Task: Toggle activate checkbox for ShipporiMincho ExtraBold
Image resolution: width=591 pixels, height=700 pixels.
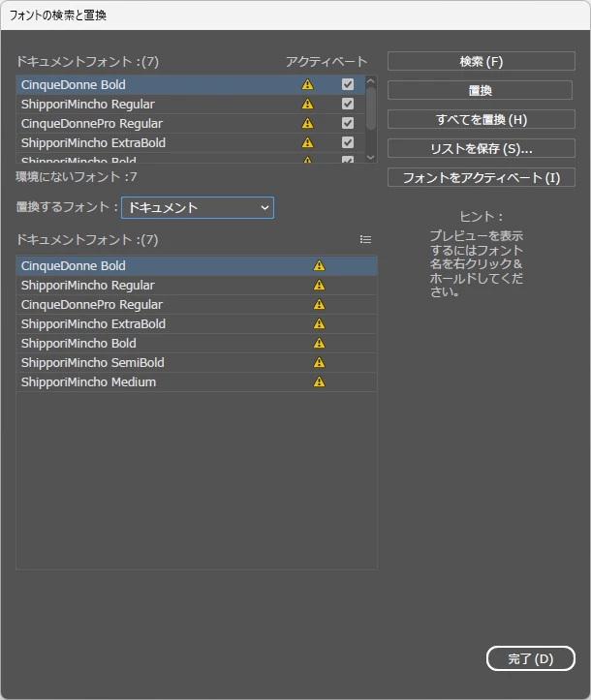Action: 348,142
